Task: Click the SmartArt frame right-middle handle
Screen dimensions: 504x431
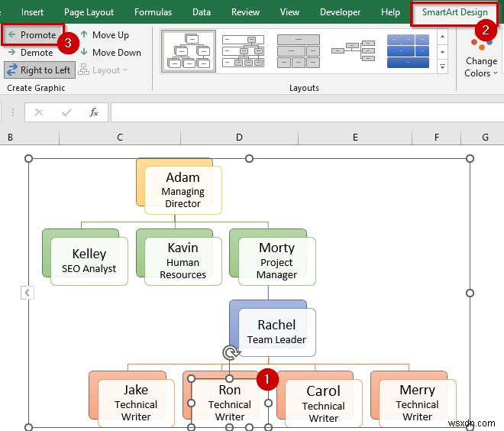Action: pos(470,293)
